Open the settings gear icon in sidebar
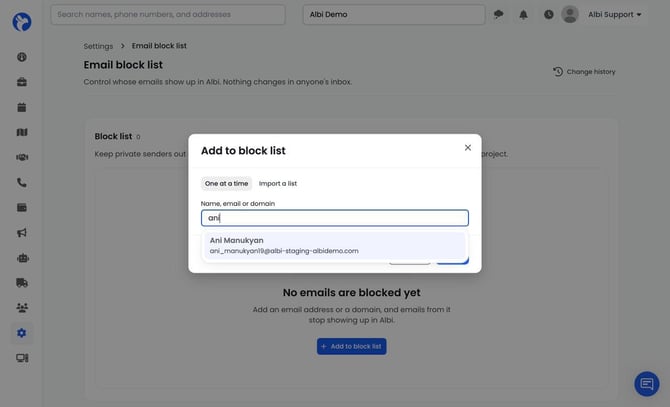The image size is (670, 407). pos(22,333)
